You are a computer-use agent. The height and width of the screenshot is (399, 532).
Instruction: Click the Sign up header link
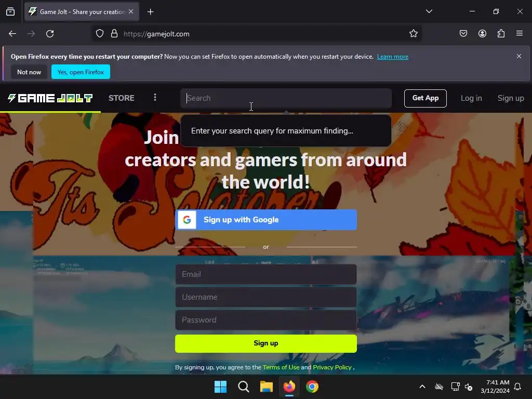(x=511, y=98)
